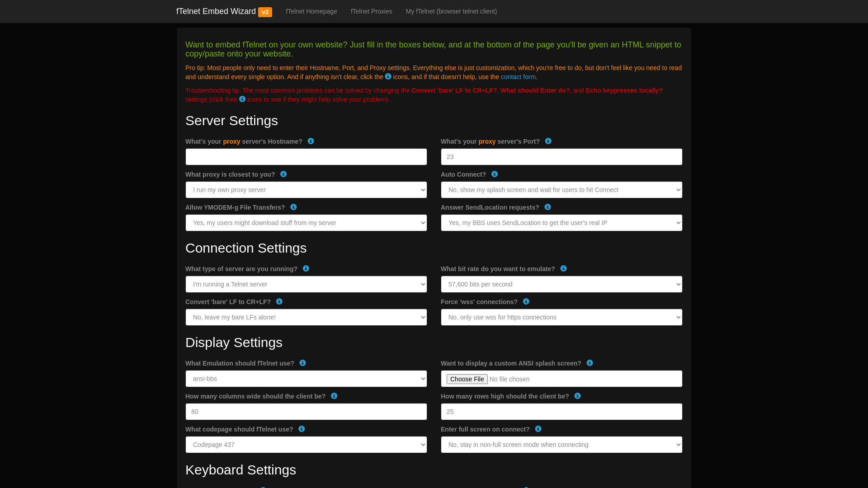Expand Answer SendLocation requests dropdown
Viewport: 868px width, 488px height.
(x=561, y=223)
